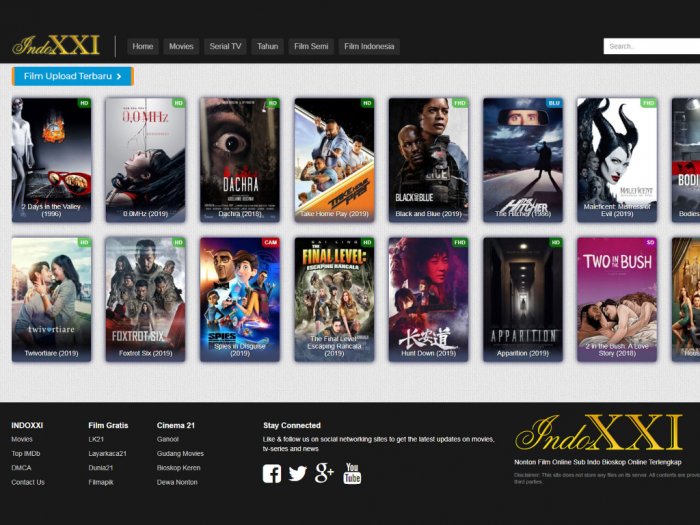Open the Filmapik footer link
This screenshot has height=525, width=700.
(101, 482)
